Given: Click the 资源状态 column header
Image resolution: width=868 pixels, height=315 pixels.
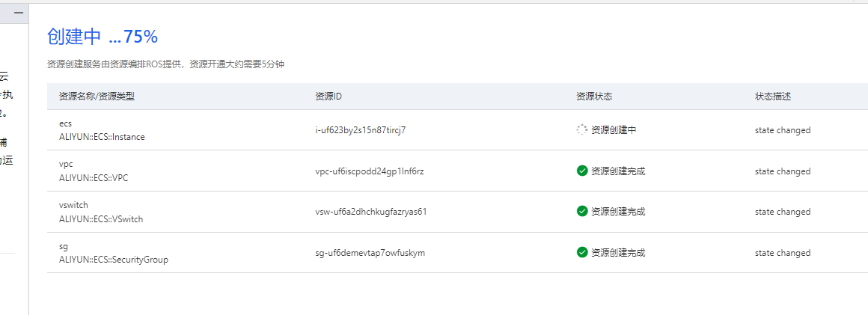Looking at the screenshot, I should point(594,97).
